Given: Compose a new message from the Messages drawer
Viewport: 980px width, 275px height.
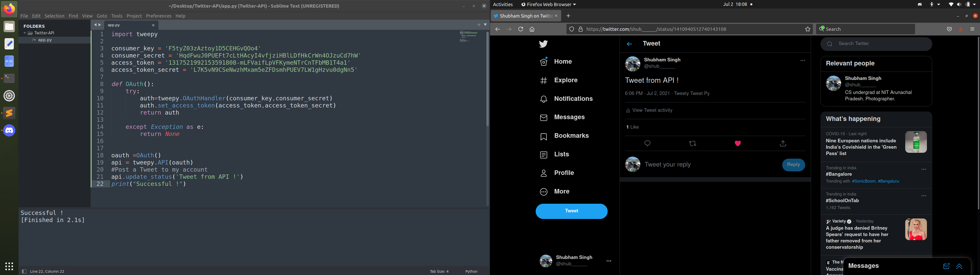Looking at the screenshot, I should tap(946, 266).
